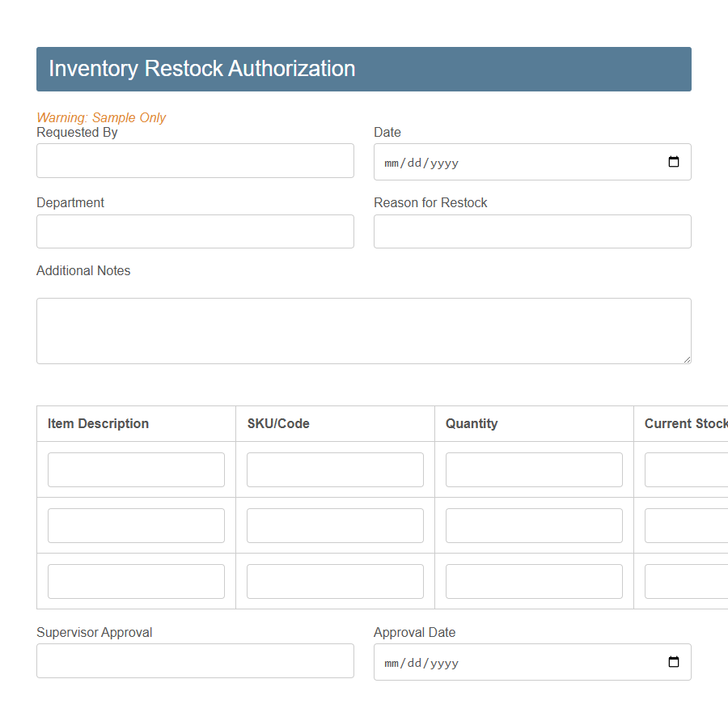Click the Supervisor Approval input box
The height and width of the screenshot is (713, 728).
point(194,661)
